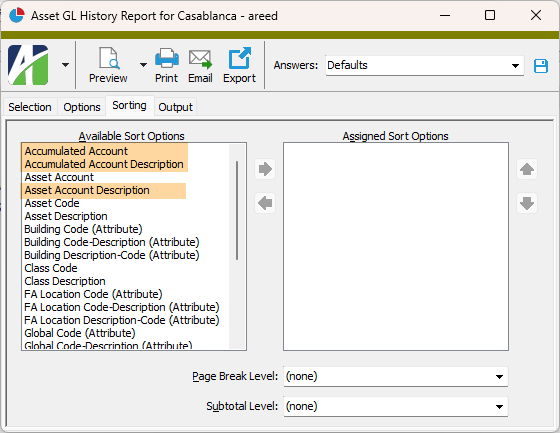Open the Answers Defaults combo box

(424, 65)
